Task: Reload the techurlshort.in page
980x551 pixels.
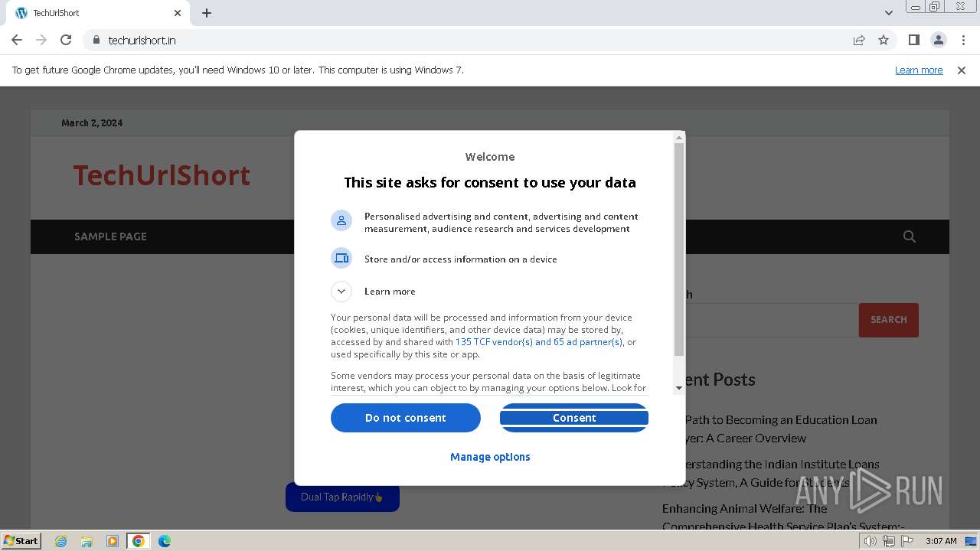Action: click(x=66, y=40)
